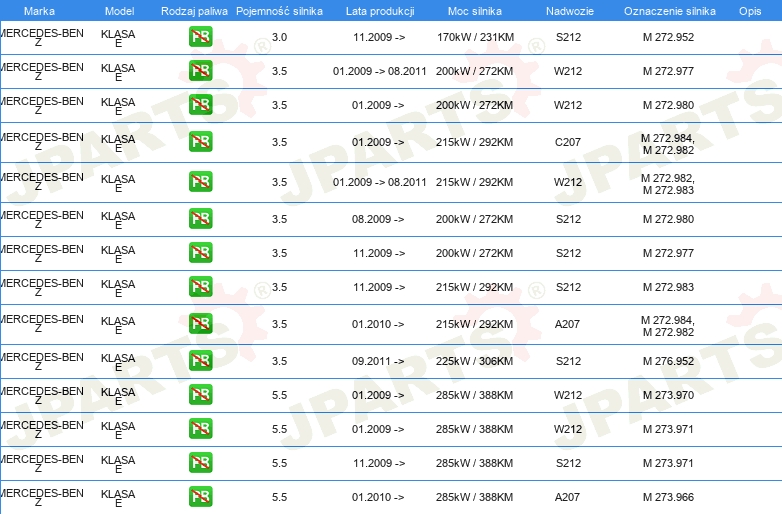
Task: Click engine code M 272.952
Action: click(x=668, y=37)
